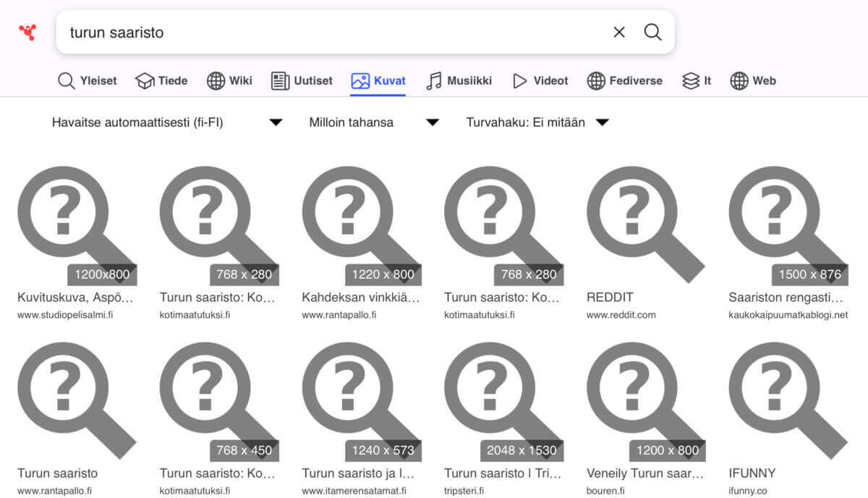
Task: Switch to the Tiede category tab
Action: pos(161,81)
